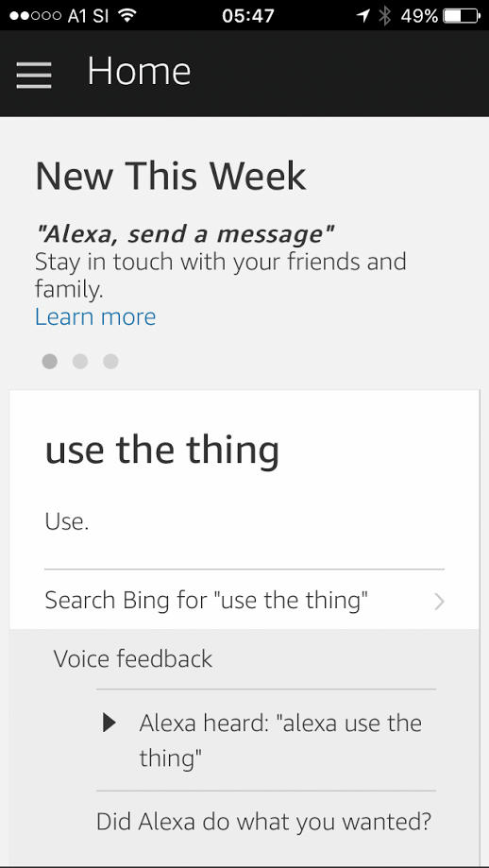
Task: Tap the Bluetooth status icon
Action: (385, 15)
